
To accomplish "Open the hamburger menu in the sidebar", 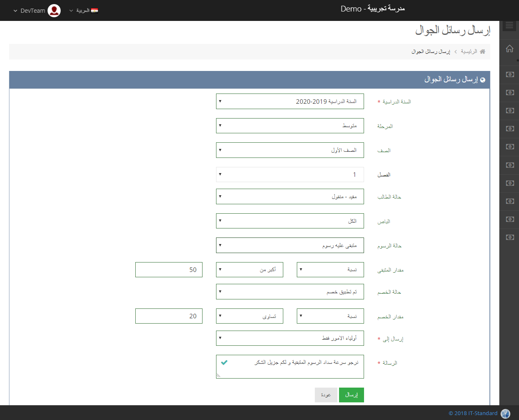I will (x=509, y=25).
